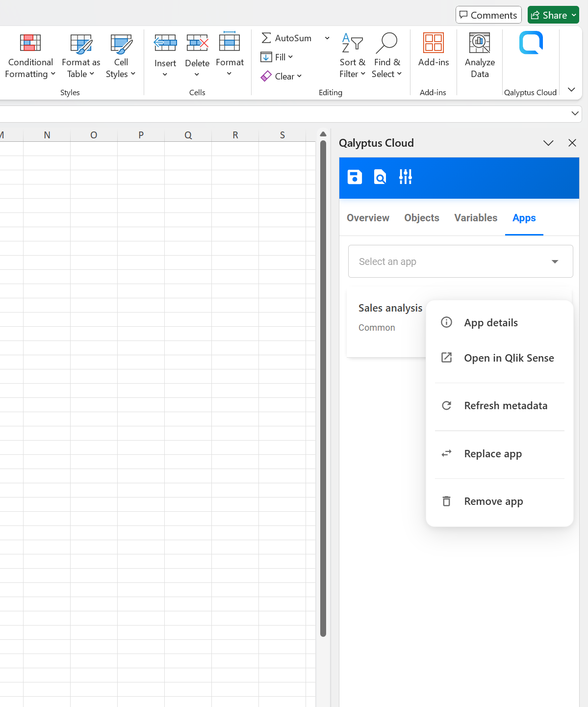Click Refresh metadata in context menu

point(506,405)
